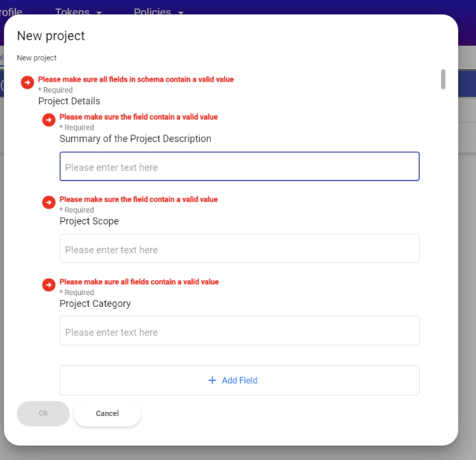This screenshot has width=476, height=460.
Task: Open the Profile menu item
Action: point(11,12)
